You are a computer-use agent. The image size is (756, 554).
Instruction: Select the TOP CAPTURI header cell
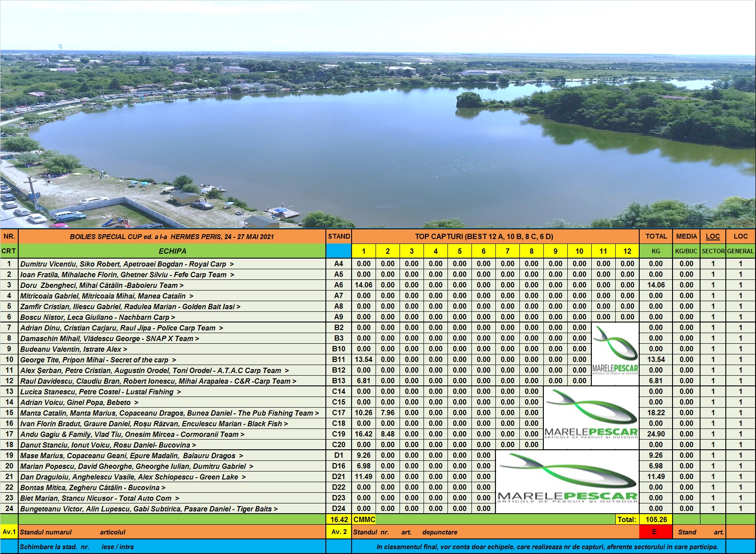495,236
